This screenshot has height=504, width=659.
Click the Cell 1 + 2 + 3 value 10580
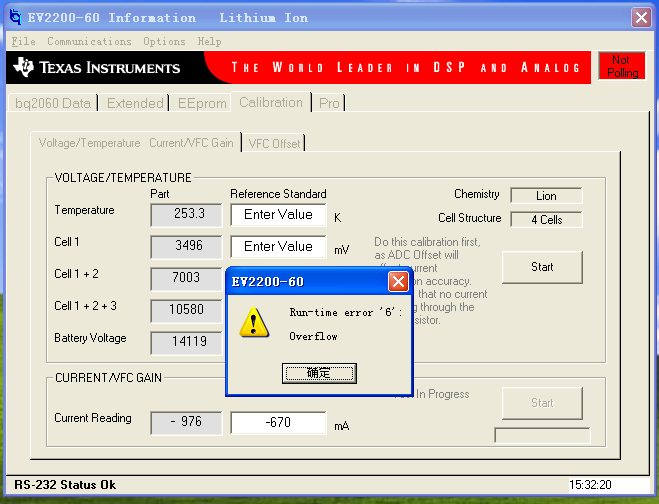pos(186,311)
